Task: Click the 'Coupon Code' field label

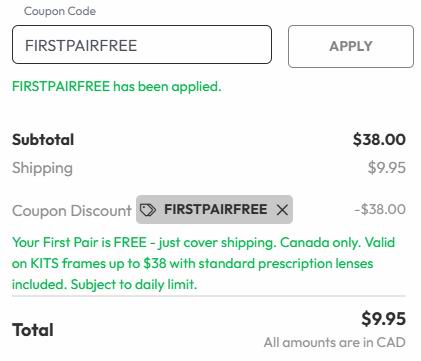Action: (60, 11)
